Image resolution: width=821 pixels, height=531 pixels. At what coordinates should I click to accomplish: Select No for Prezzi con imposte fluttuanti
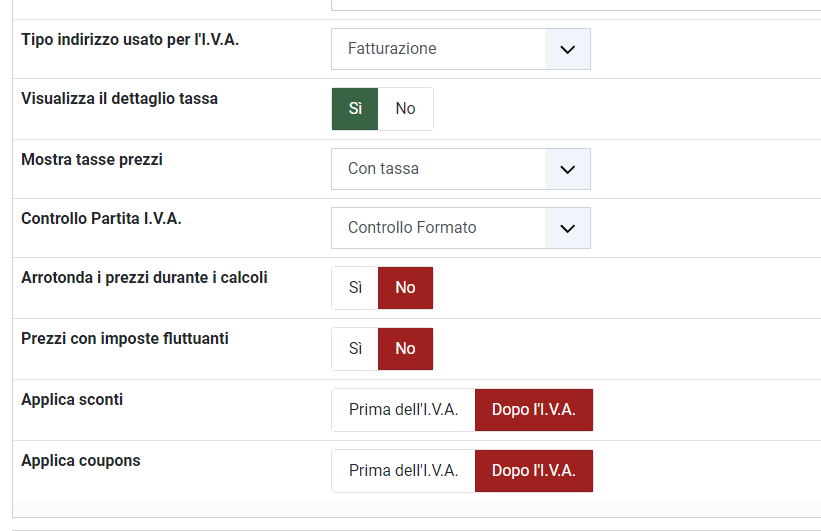[405, 349]
